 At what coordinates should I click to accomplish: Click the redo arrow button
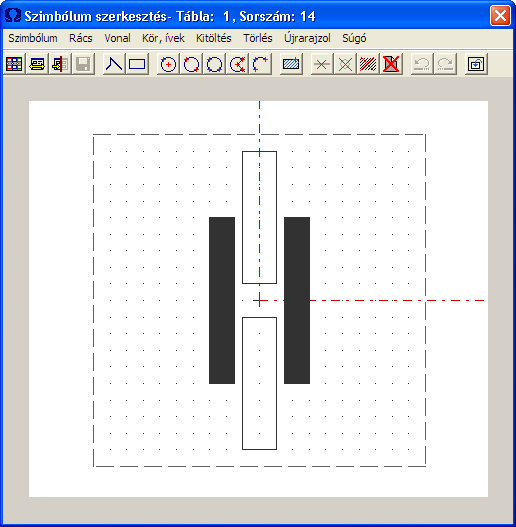[445, 64]
